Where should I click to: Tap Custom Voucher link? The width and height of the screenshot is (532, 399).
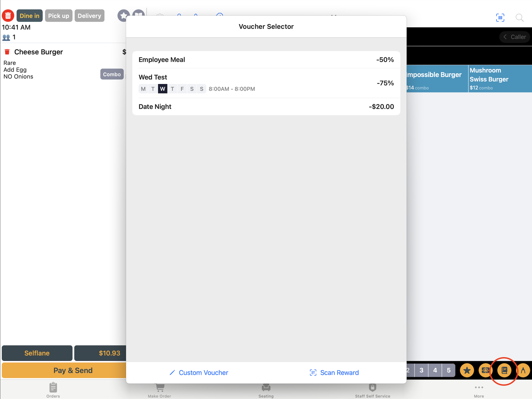click(199, 373)
